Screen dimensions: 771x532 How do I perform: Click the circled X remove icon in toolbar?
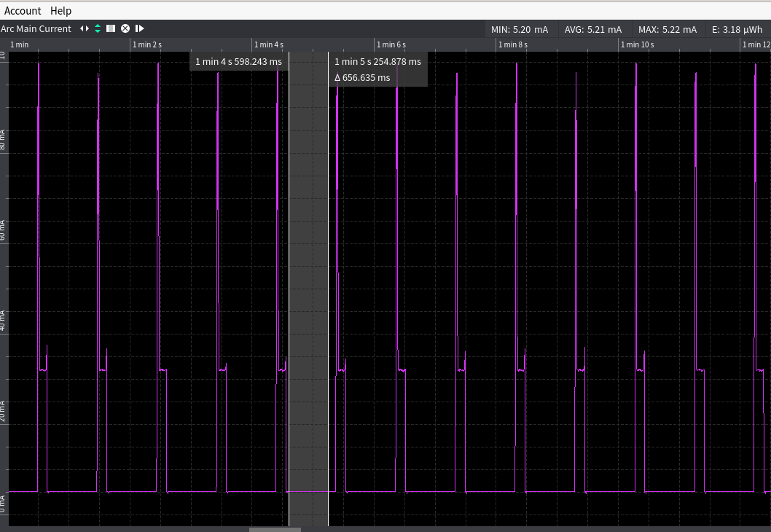pos(125,29)
